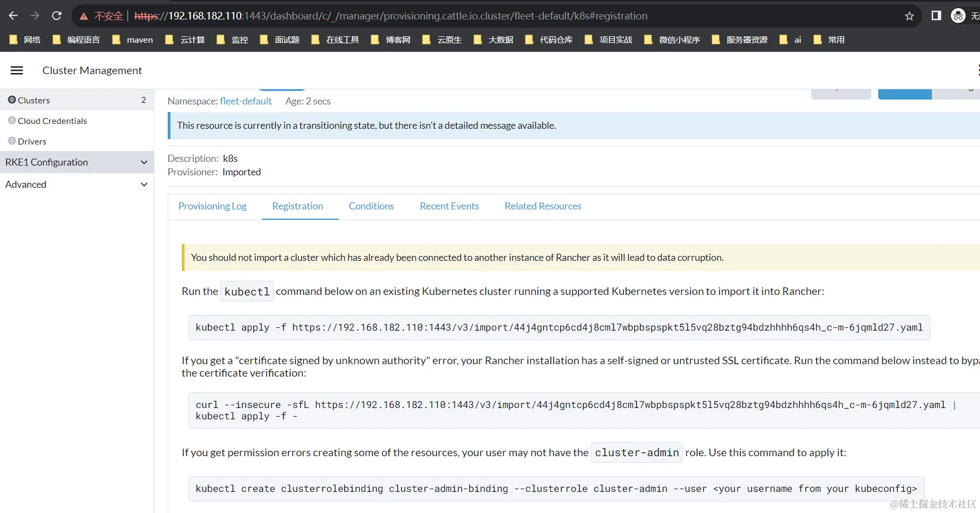
Task: Open 网络 bookmark folder
Action: coord(25,40)
